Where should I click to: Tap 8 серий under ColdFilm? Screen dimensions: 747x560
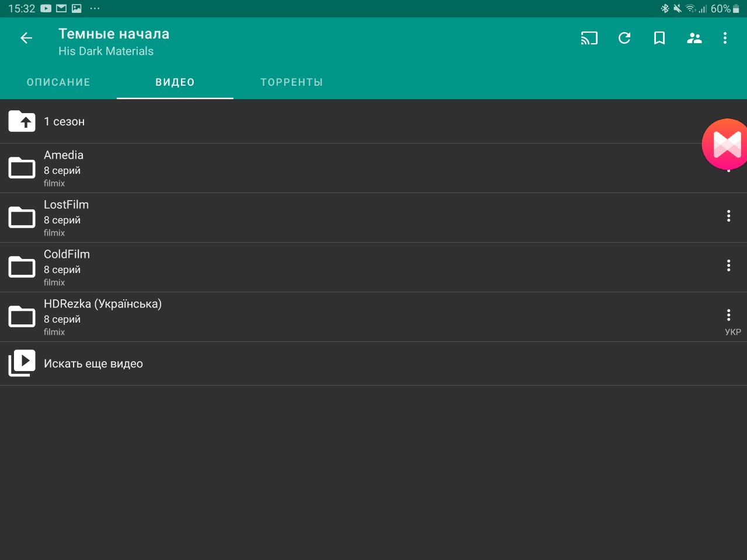(62, 269)
